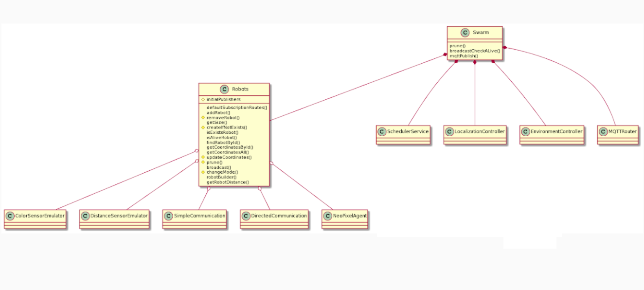
Task: Click mqttPublish() in the Swarm class
Action: [463, 55]
